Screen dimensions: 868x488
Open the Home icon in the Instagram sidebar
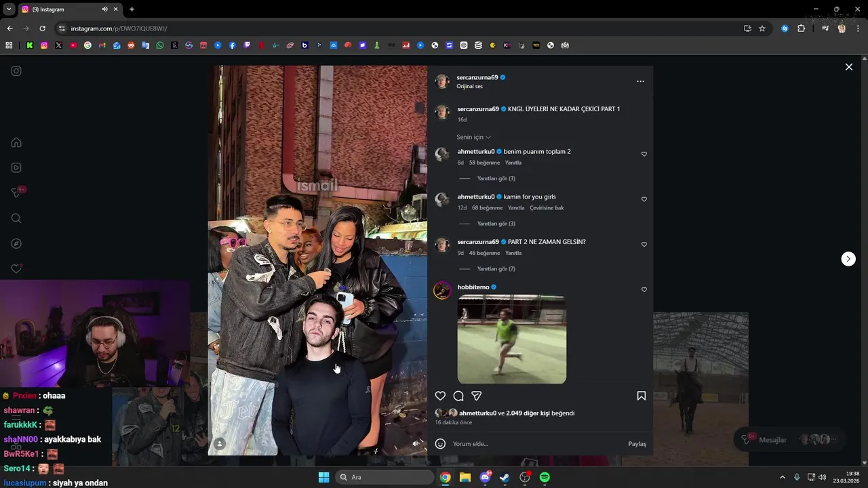16,142
